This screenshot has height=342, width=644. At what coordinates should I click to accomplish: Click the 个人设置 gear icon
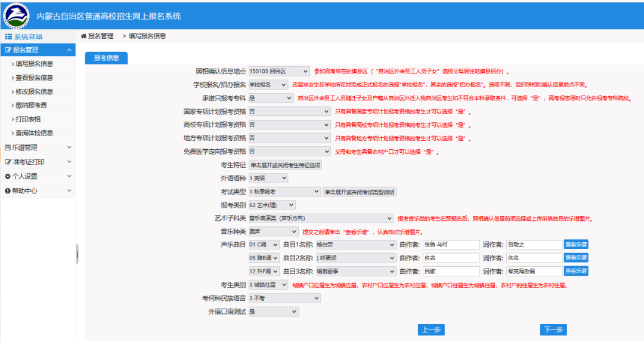click(x=8, y=177)
